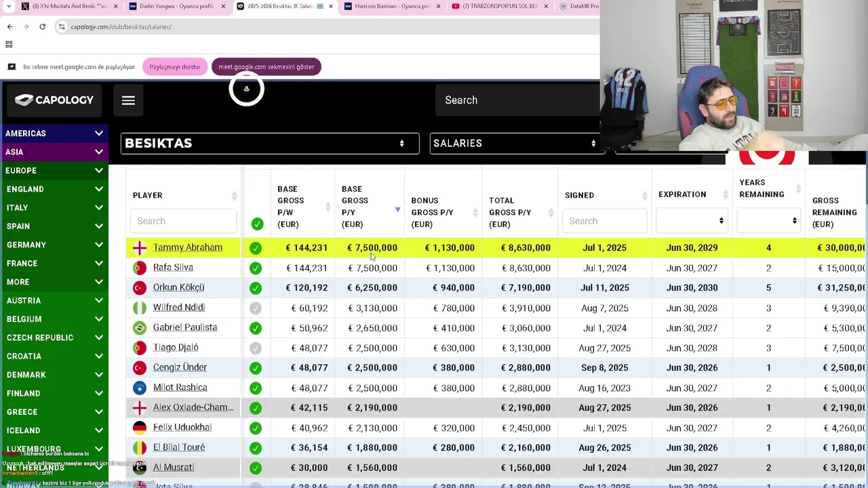This screenshot has width=868, height=488.
Task: Close the Darlin Yongwa tab
Action: click(223, 6)
